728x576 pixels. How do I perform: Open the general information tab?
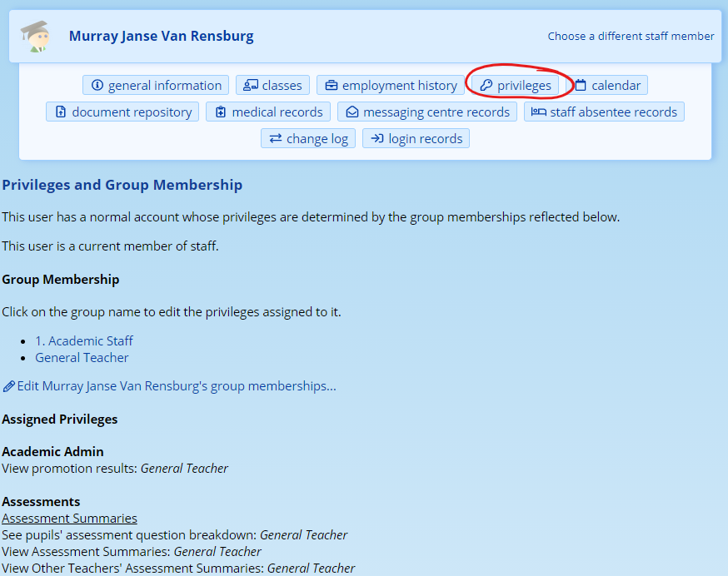click(156, 86)
